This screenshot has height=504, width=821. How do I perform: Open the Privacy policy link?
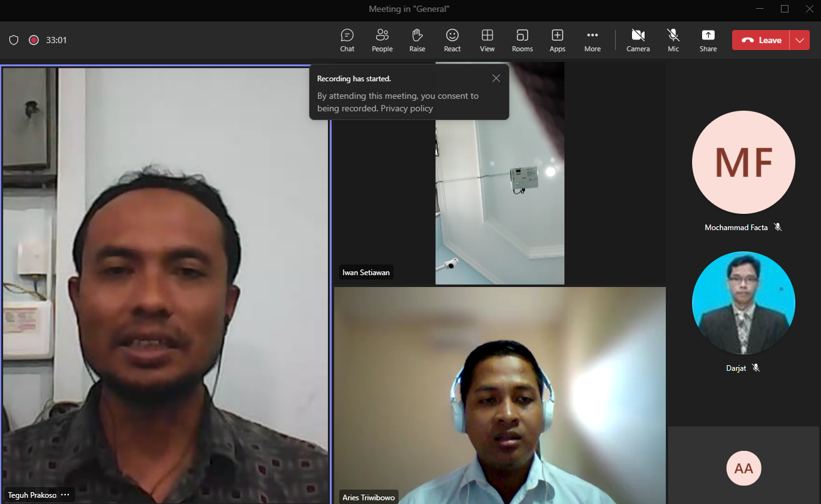pos(407,108)
